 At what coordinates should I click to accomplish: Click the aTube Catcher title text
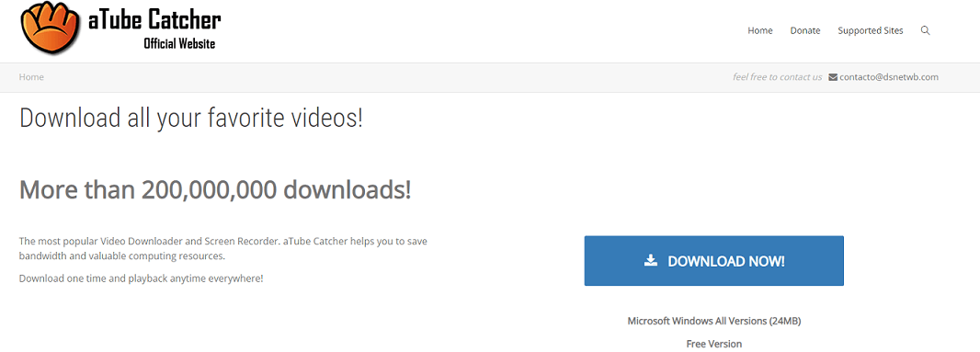[x=154, y=19]
